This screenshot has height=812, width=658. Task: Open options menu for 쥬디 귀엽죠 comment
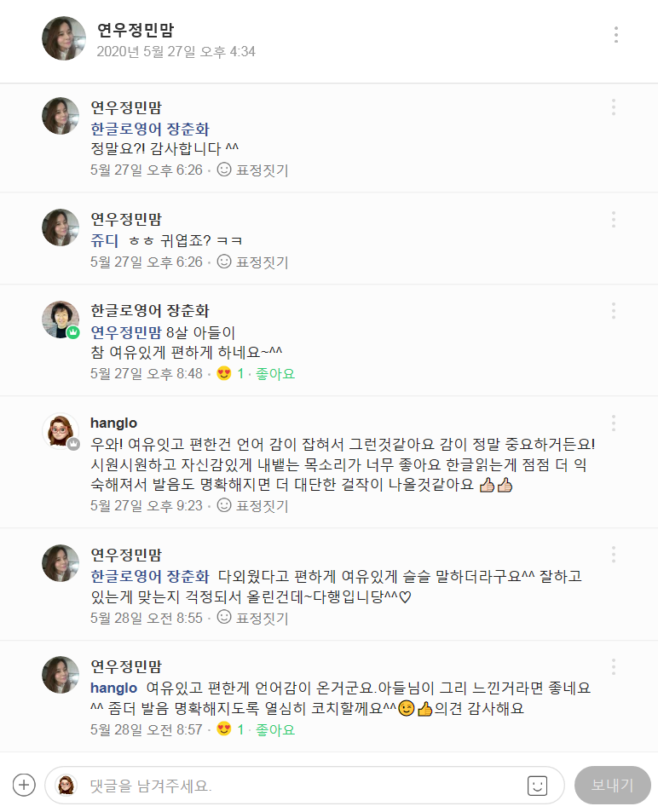coord(613,220)
